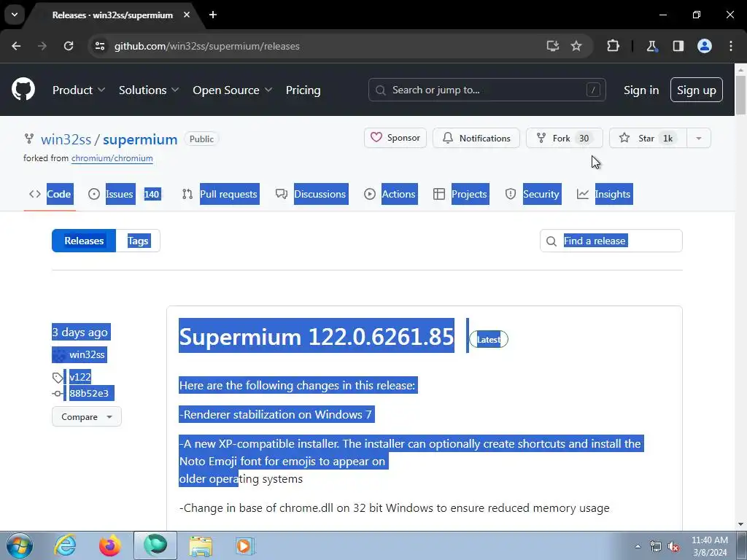Reload the page with the refresh icon
Image resolution: width=747 pixels, height=560 pixels.
coord(69,46)
